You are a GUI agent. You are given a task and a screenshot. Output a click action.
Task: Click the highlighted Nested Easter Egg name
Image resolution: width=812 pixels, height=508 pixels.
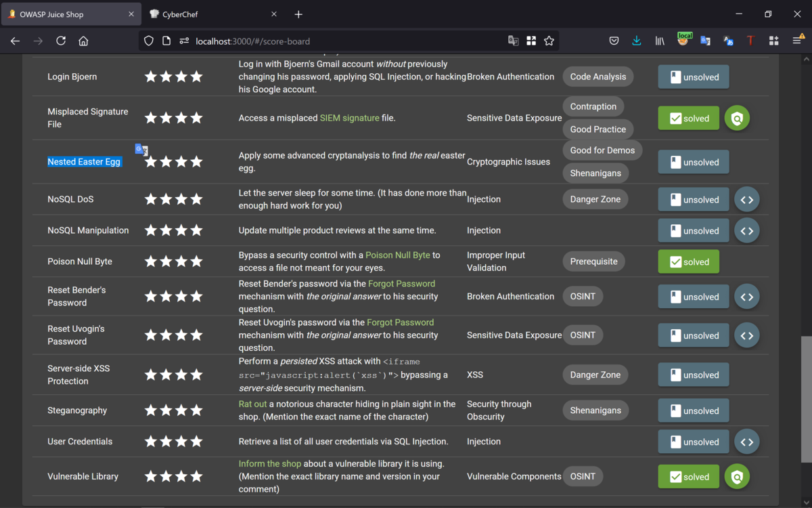pos(84,162)
